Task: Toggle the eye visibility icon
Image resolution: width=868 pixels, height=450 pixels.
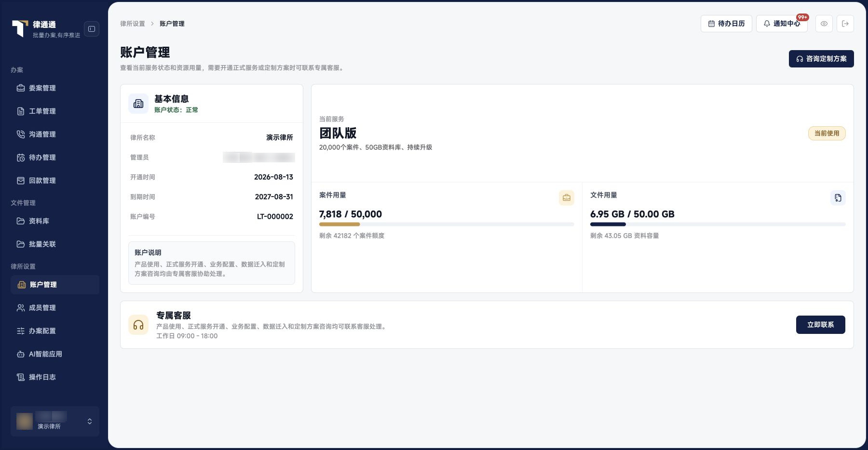Action: [x=824, y=24]
